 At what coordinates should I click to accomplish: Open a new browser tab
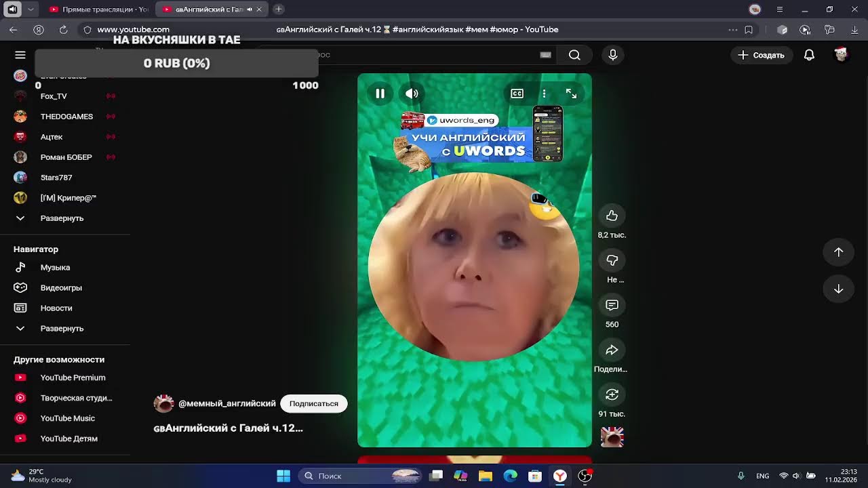[278, 9]
